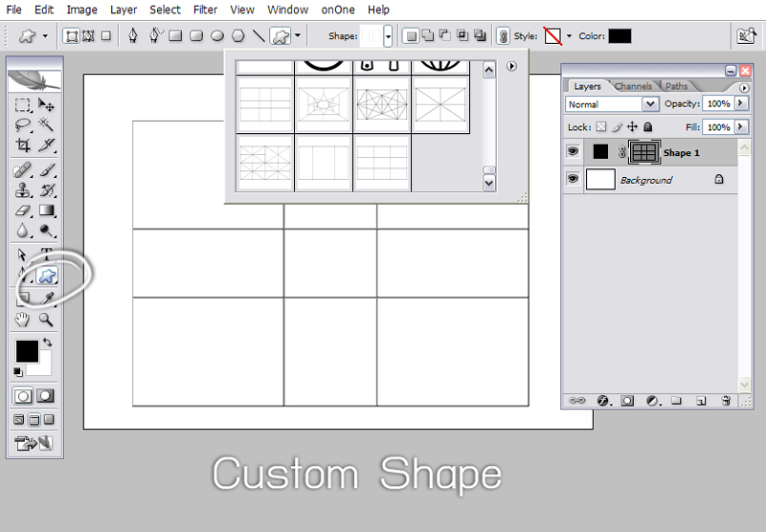Select the Lasso tool
This screenshot has width=766, height=532.
pos(22,125)
